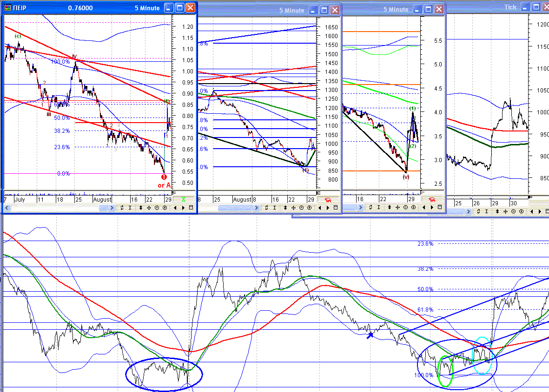Click the red bear indicator in the third chart window
Screen dimensions: 549x392
(432, 199)
